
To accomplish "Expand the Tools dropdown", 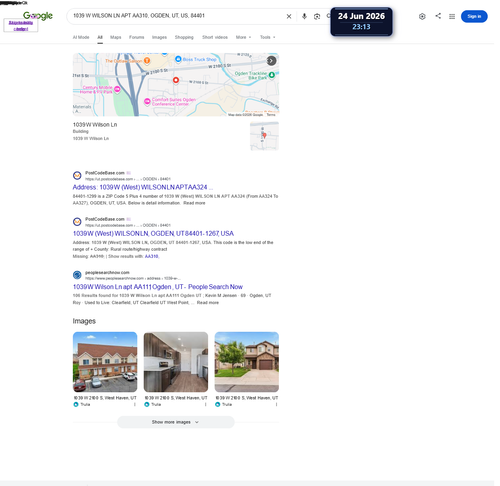I will 268,37.
